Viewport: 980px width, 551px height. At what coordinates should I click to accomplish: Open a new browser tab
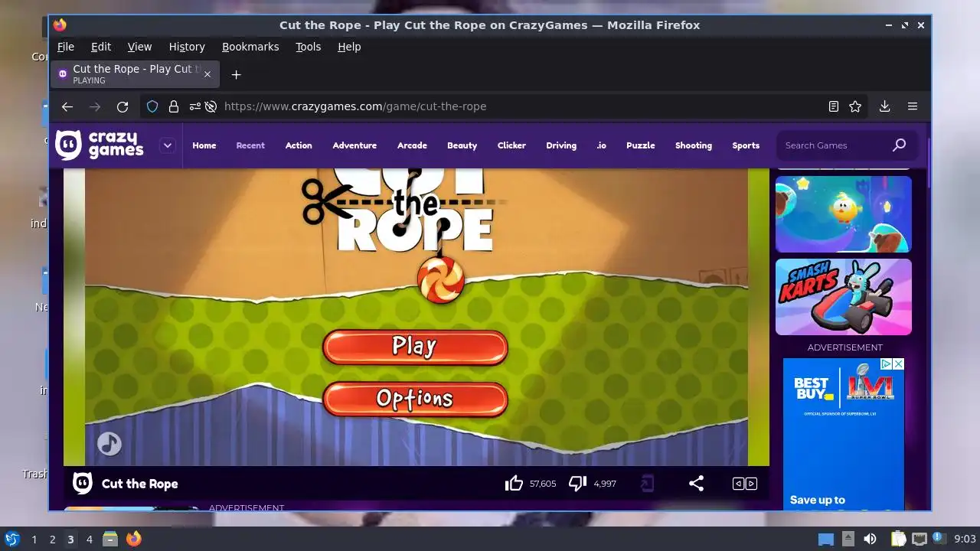236,74
